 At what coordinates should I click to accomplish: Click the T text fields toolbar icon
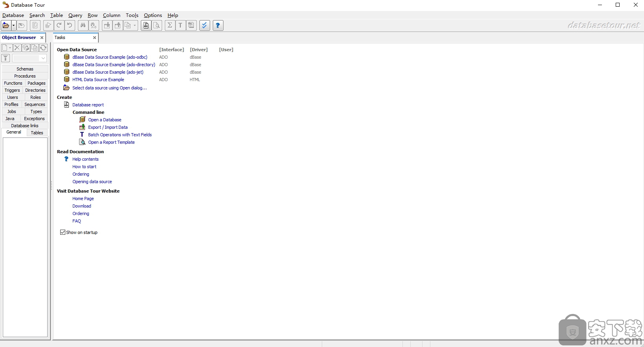(x=181, y=26)
